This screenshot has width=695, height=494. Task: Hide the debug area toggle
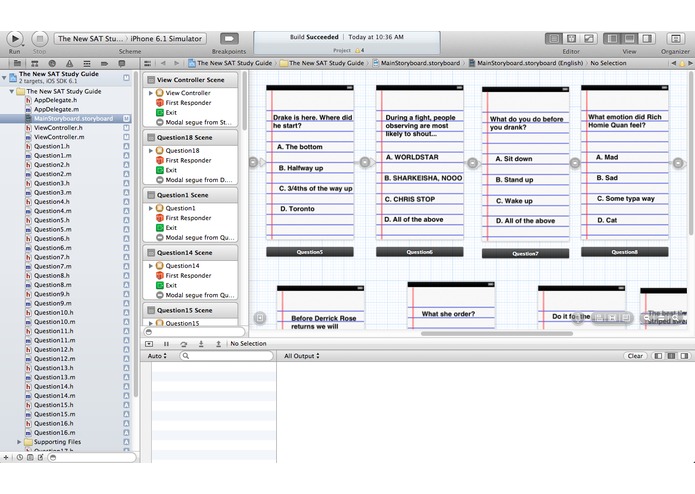149,344
